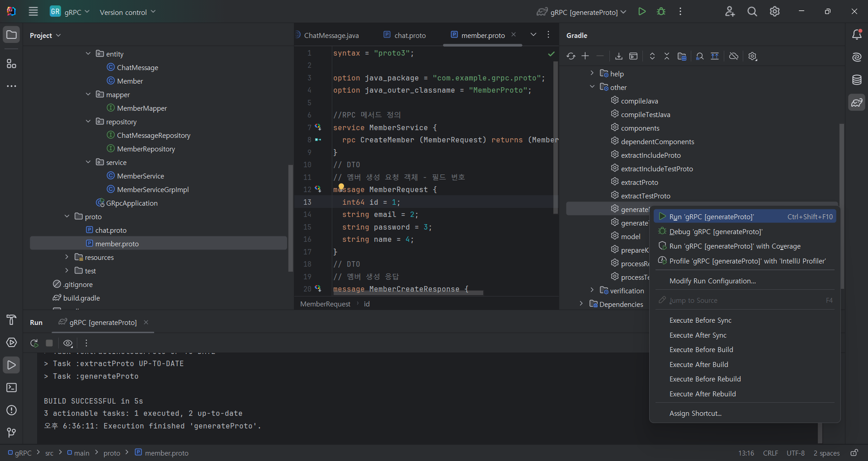This screenshot has width=868, height=461.
Task: Open the Services tool window
Action: [11, 343]
